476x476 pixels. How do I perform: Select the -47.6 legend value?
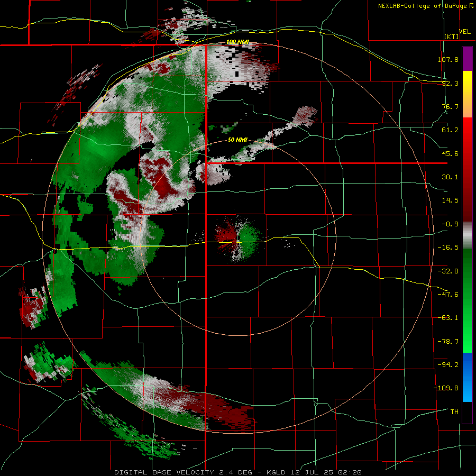tap(448, 295)
